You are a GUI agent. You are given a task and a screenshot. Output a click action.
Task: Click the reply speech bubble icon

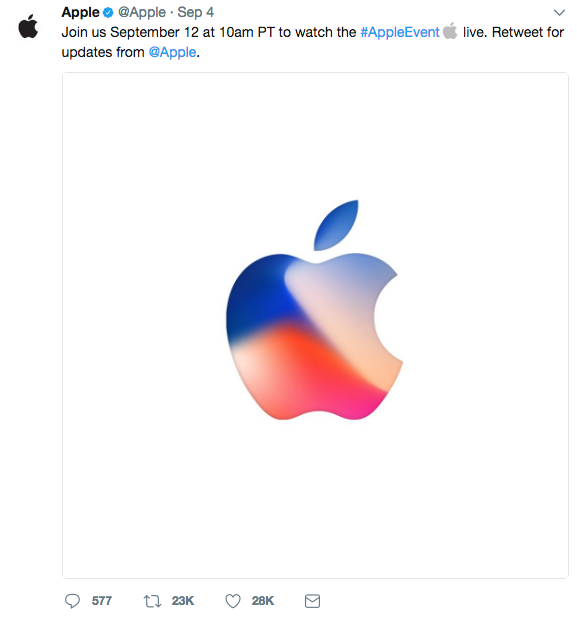point(73,601)
